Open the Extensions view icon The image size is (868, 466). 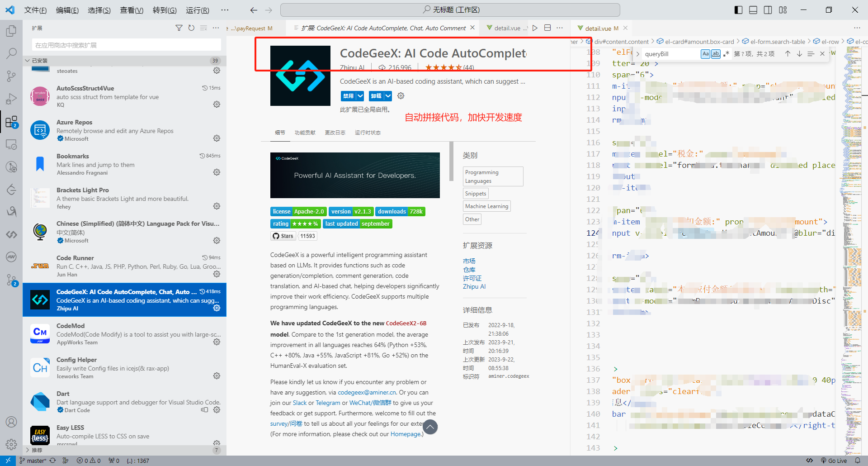click(x=11, y=122)
